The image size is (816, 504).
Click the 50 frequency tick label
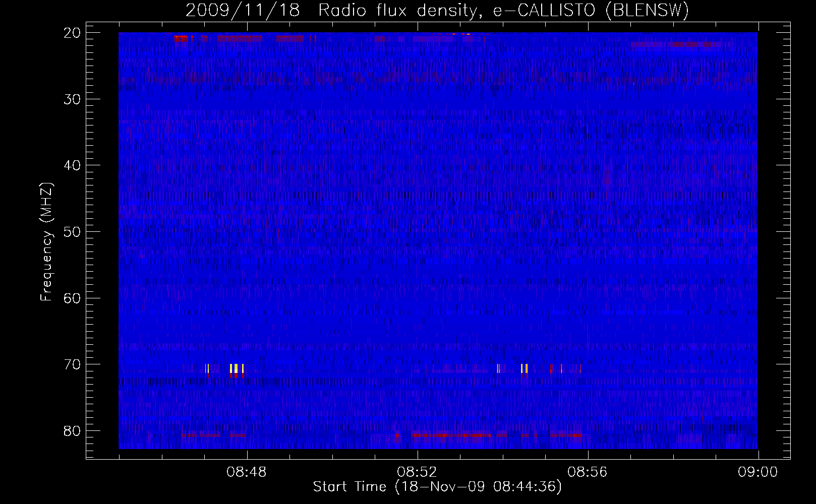(x=73, y=232)
